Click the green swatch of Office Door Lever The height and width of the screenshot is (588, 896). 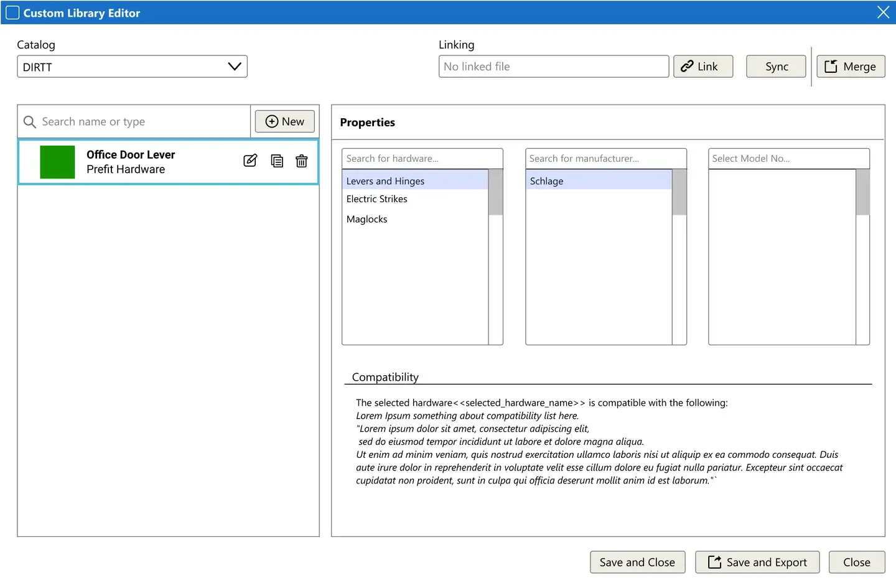[57, 162]
